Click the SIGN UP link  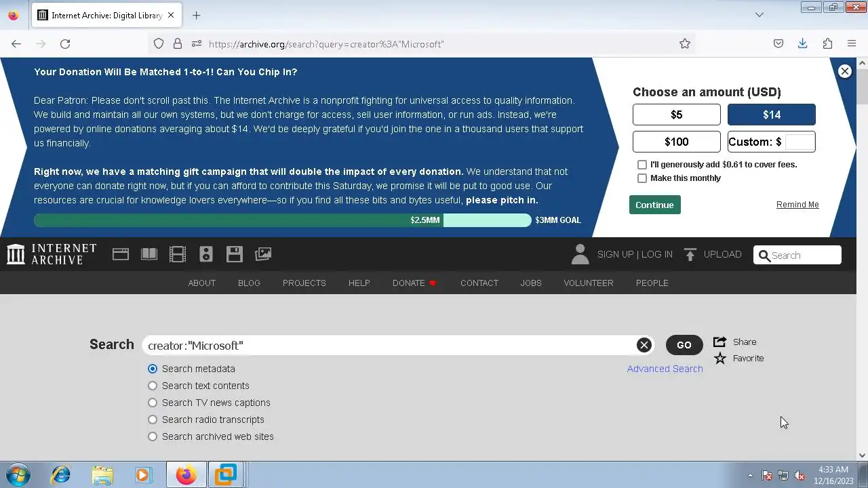(616, 254)
